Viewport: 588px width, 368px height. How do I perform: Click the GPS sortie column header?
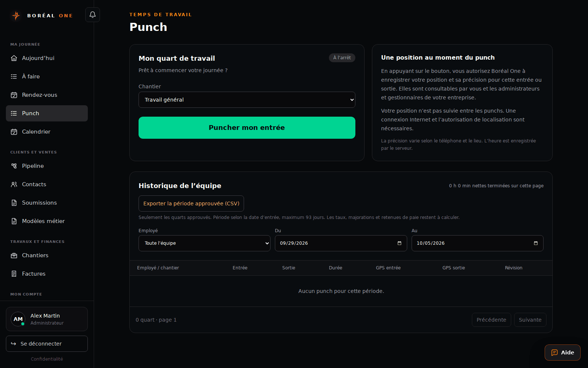(x=453, y=268)
